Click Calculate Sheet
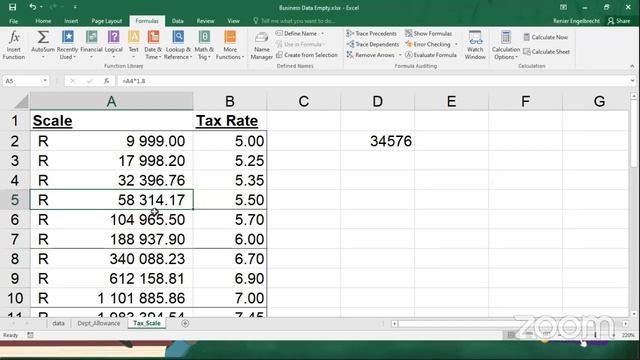Image resolution: width=640 pixels, height=360 pixels. point(547,52)
